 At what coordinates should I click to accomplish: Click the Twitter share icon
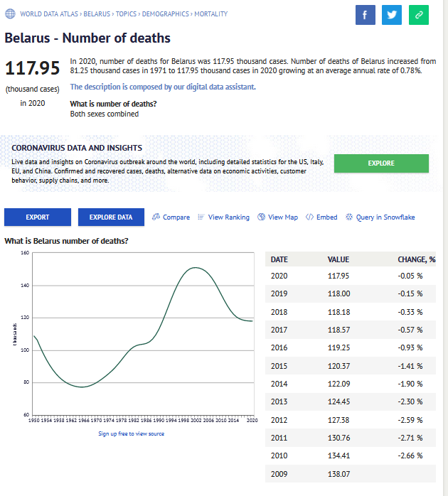pos(392,14)
